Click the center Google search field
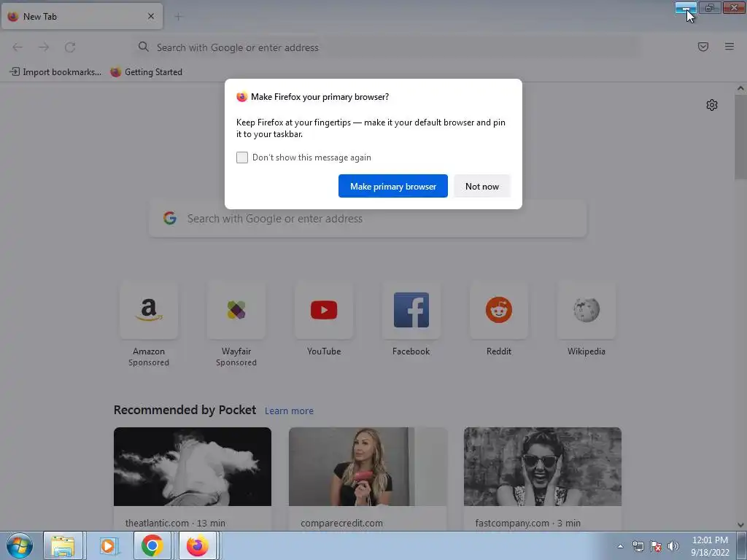Screen dimensions: 747x560 368,219
